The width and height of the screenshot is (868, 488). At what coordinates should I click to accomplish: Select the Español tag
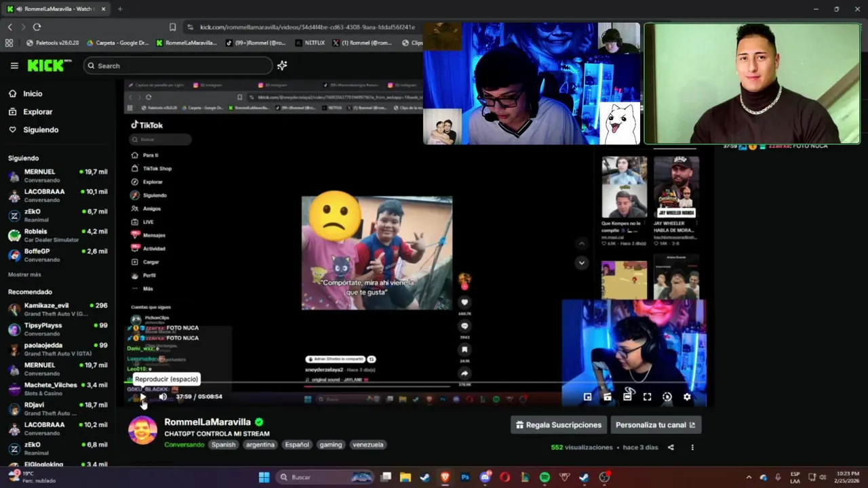tap(297, 445)
